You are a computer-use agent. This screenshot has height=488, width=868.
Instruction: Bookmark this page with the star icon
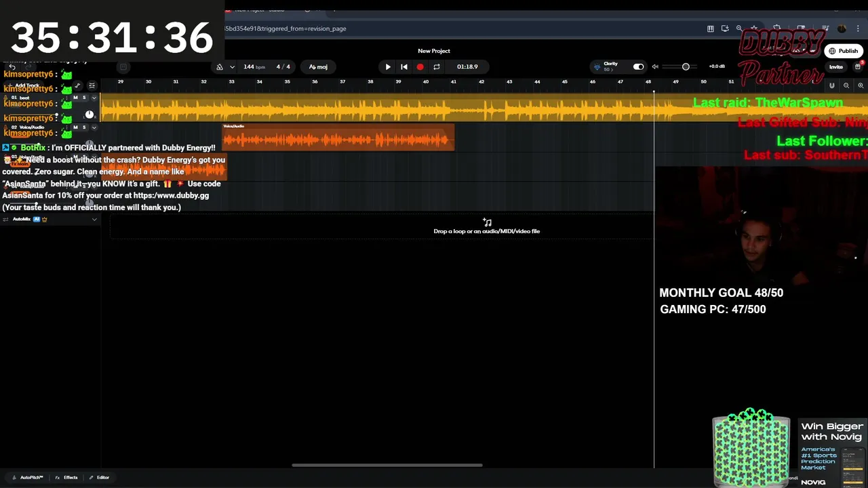click(x=753, y=28)
